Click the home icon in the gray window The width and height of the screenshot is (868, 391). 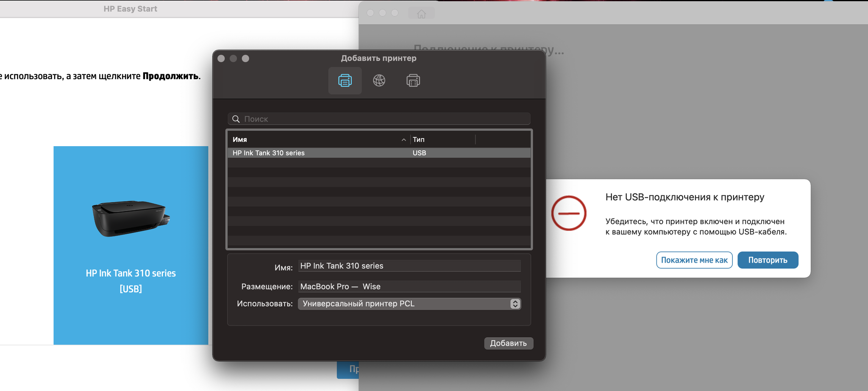[x=421, y=14]
